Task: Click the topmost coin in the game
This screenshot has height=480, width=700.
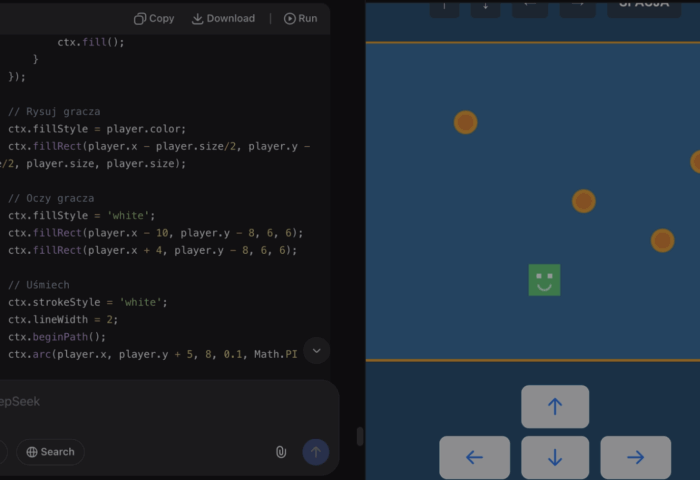Action: click(465, 122)
